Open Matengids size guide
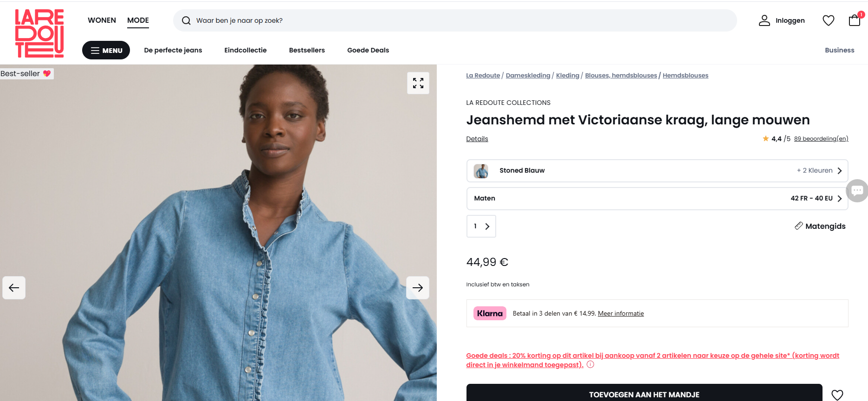The width and height of the screenshot is (868, 401). (820, 226)
